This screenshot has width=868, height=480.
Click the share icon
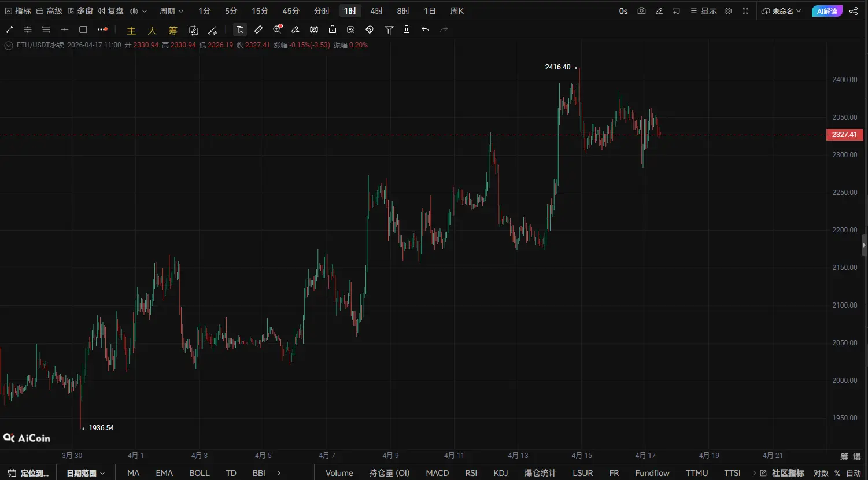point(854,11)
